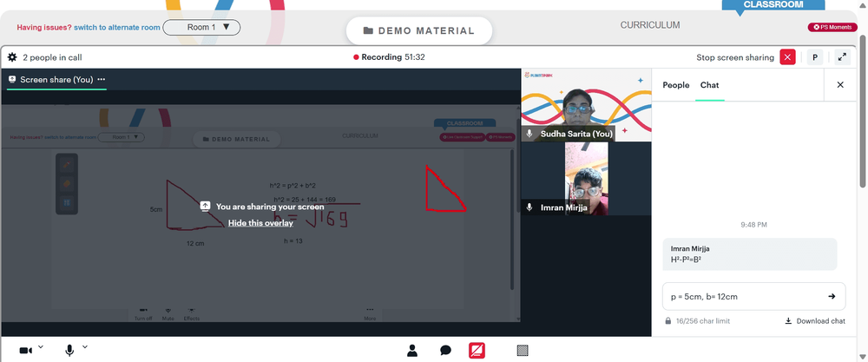Screen dimensions: 868x362
Task: Hide this overlay link
Action: tap(260, 223)
